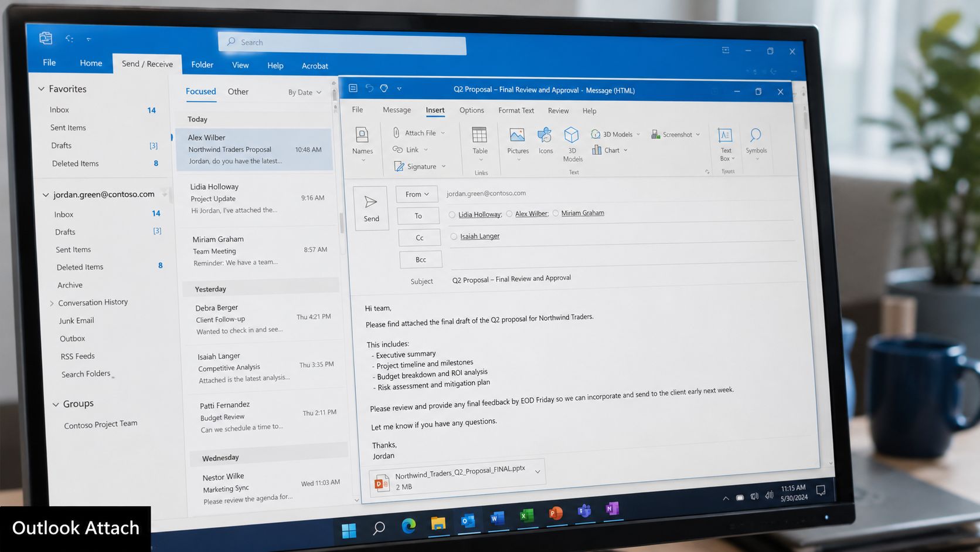This screenshot has width=980, height=552.
Task: Click the Text Box icon
Action: tap(725, 136)
